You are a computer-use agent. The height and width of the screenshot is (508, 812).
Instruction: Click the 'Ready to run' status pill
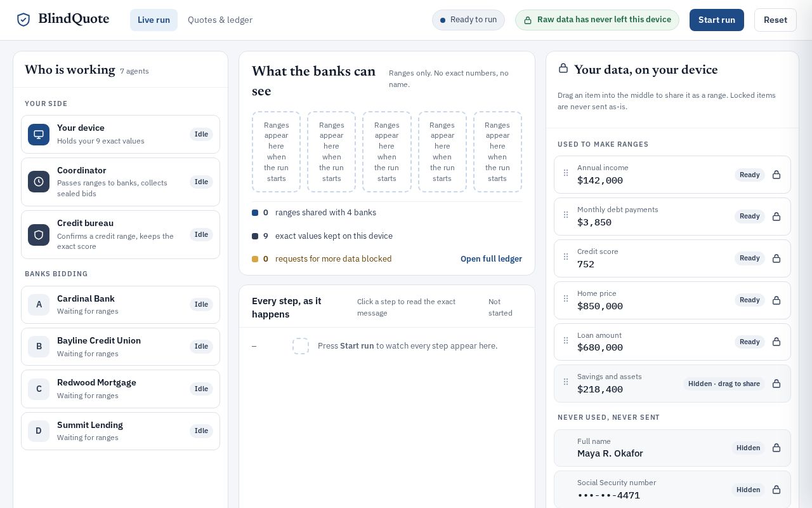click(468, 20)
